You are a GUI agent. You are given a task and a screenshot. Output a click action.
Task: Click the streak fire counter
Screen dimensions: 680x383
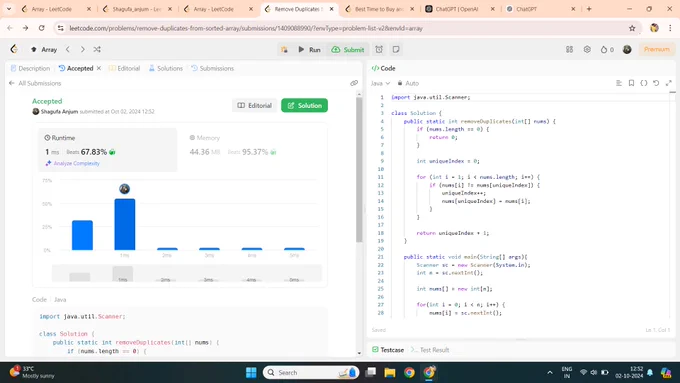[x=607, y=49]
